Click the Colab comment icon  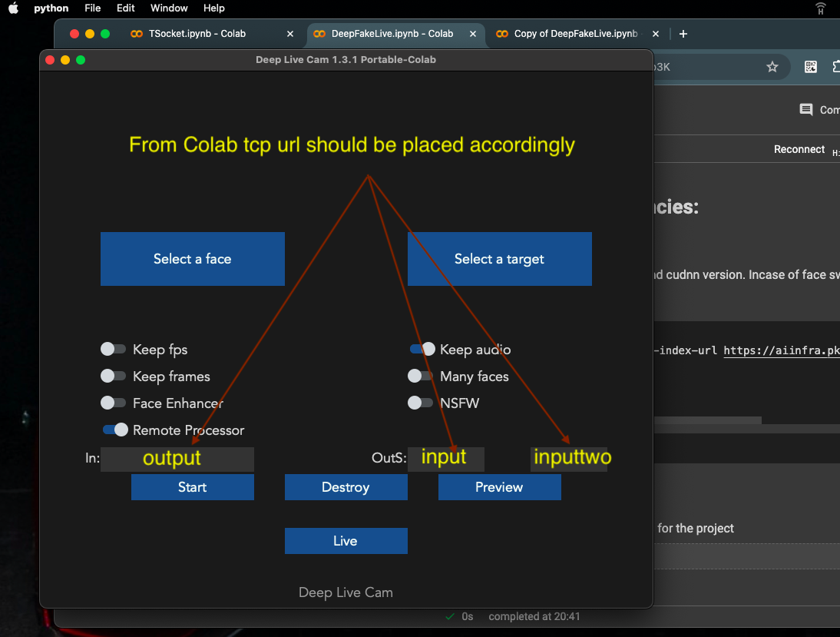(806, 110)
